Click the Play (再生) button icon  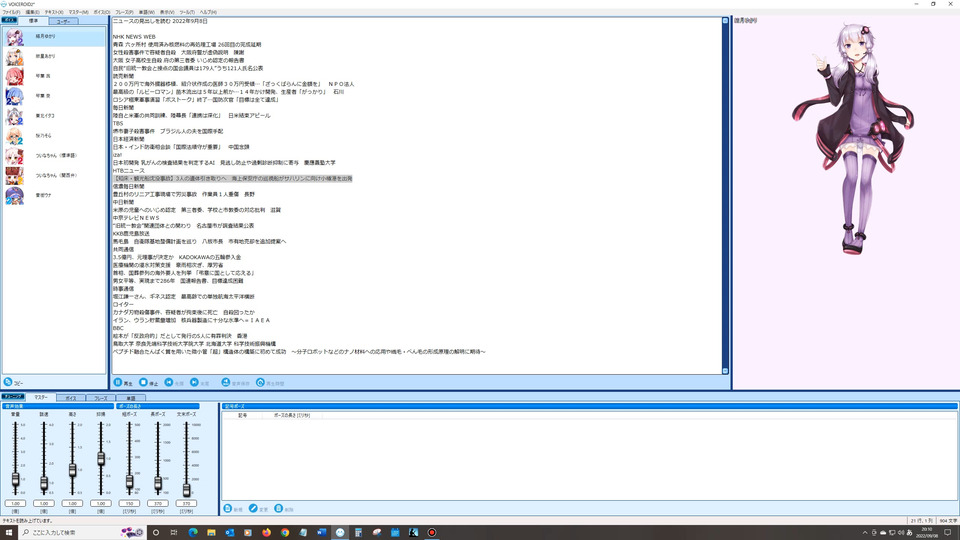coord(118,383)
